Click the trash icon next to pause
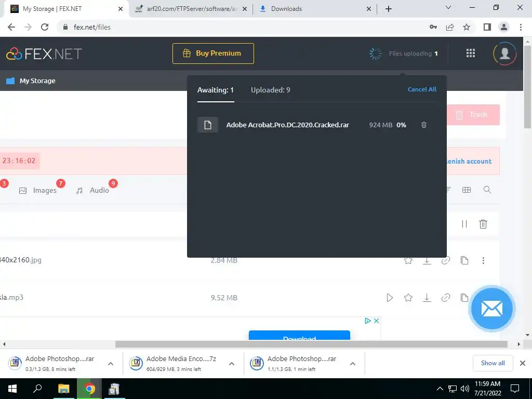The height and width of the screenshot is (399, 532). point(483,224)
